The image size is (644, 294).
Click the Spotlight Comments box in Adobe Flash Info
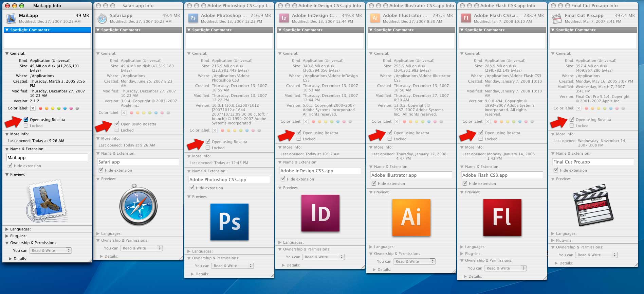click(x=502, y=41)
